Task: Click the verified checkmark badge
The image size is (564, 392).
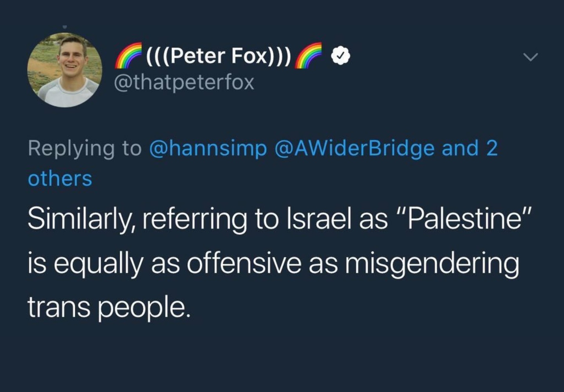Action: pos(341,57)
